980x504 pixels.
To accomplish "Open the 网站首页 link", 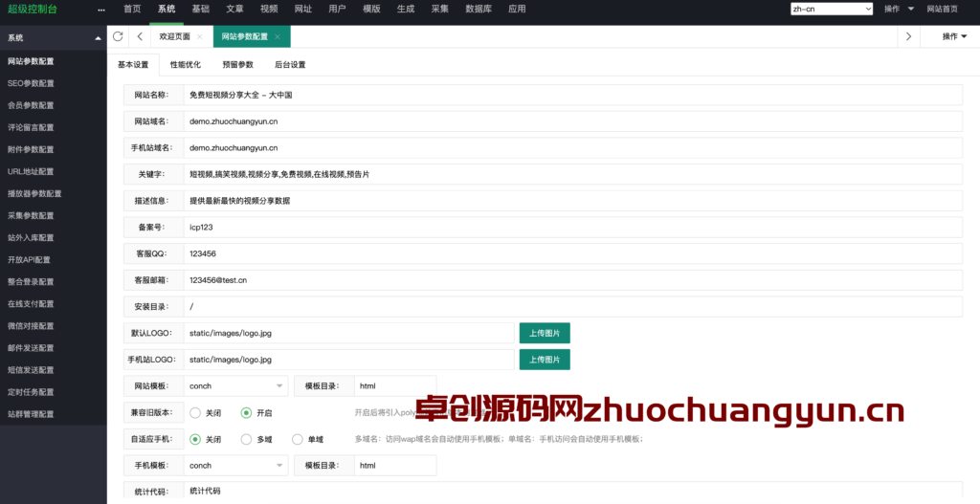I will 942,9.
